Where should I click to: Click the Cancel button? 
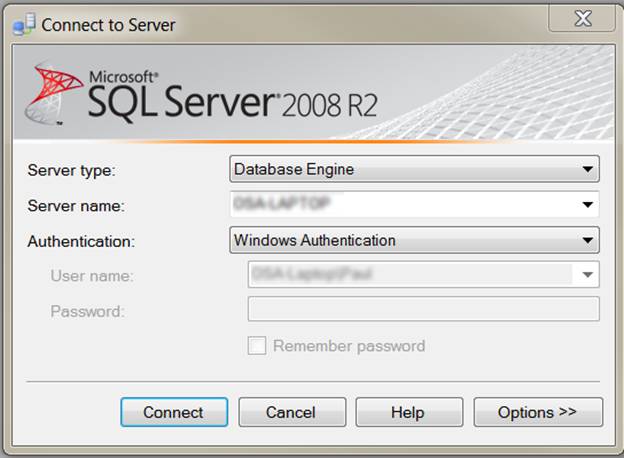(292, 412)
